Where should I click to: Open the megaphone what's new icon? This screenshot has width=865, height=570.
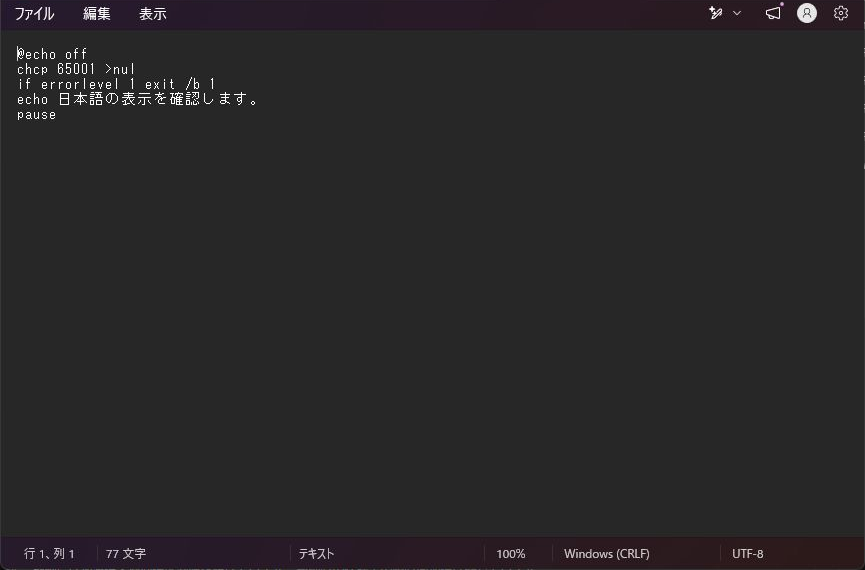[773, 13]
